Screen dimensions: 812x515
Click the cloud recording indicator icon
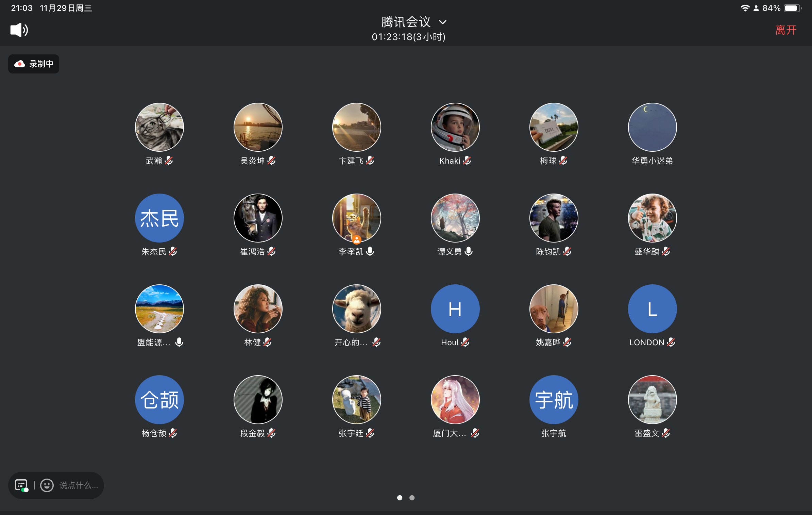[20, 64]
